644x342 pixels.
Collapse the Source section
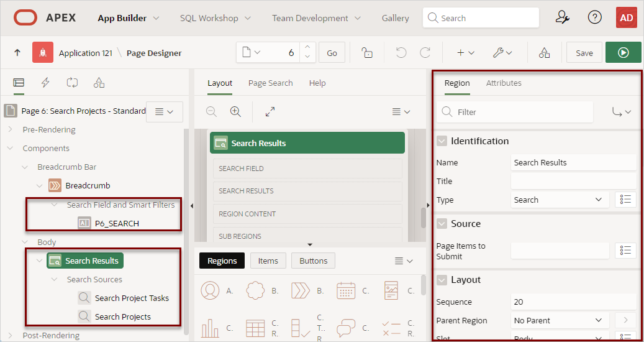(442, 224)
